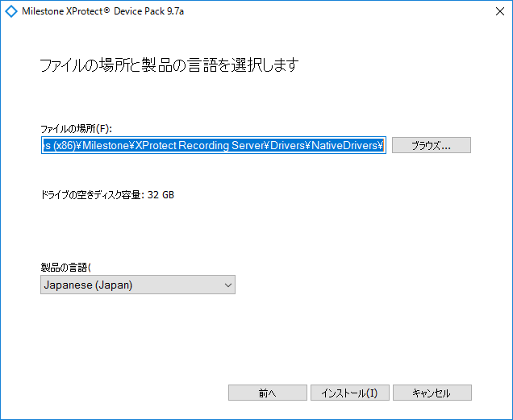This screenshot has height=420, width=513.
Task: Close the Device Pack installer window
Action: [x=499, y=11]
